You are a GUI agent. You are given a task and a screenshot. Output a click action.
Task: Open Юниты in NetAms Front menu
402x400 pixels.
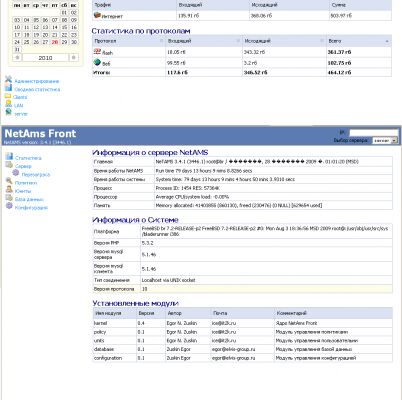click(23, 191)
